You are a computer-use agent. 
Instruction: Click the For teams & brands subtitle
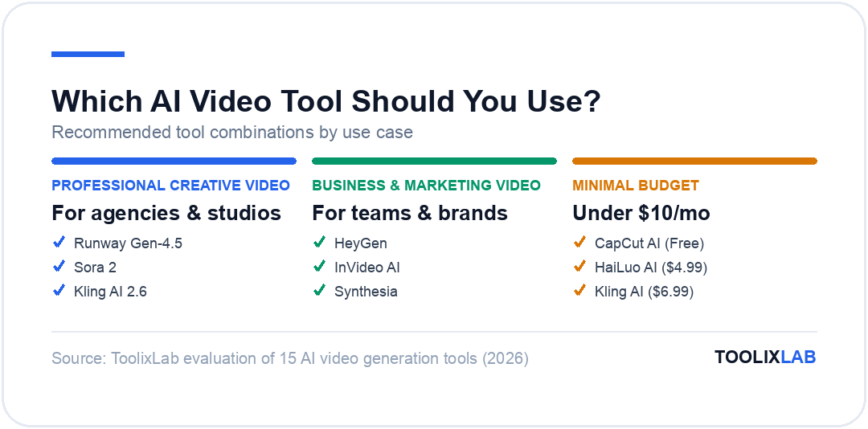(410, 213)
